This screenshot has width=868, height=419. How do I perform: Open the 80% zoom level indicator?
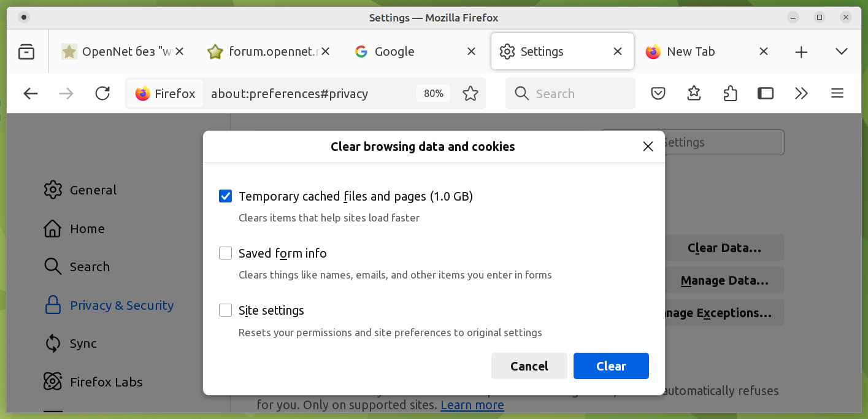click(x=434, y=93)
